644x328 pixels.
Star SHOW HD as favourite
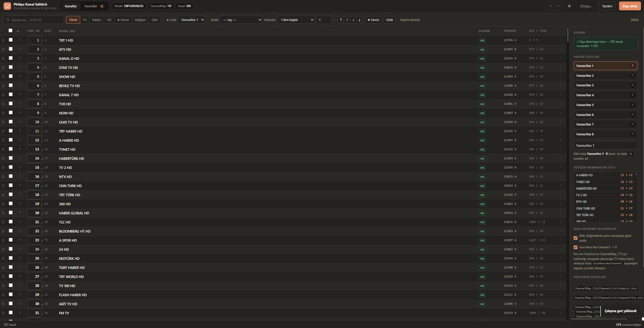(x=20, y=76)
